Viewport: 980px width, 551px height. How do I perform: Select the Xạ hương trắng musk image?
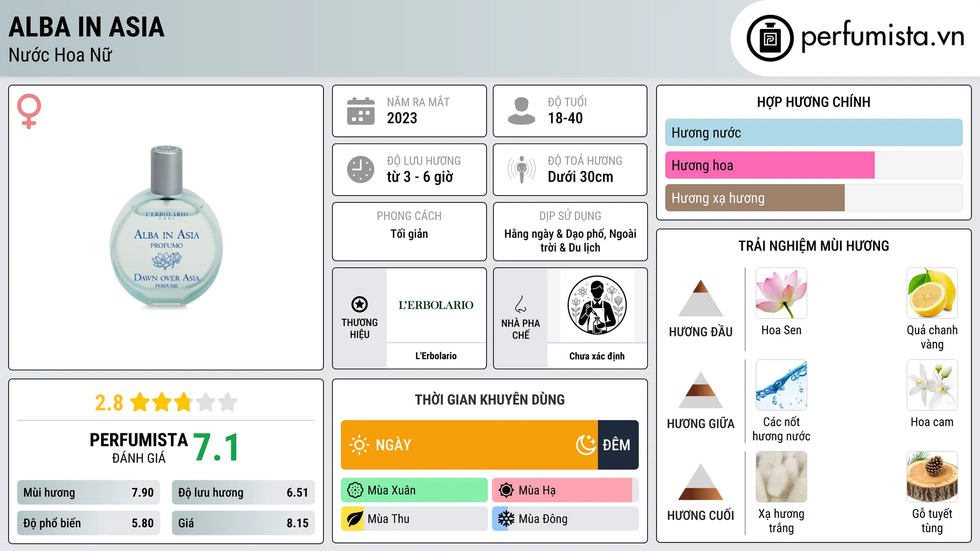coord(781,477)
